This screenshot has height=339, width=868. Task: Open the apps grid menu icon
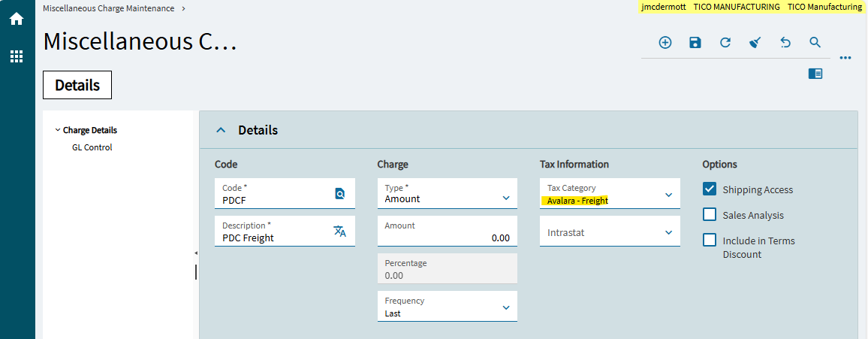click(17, 56)
